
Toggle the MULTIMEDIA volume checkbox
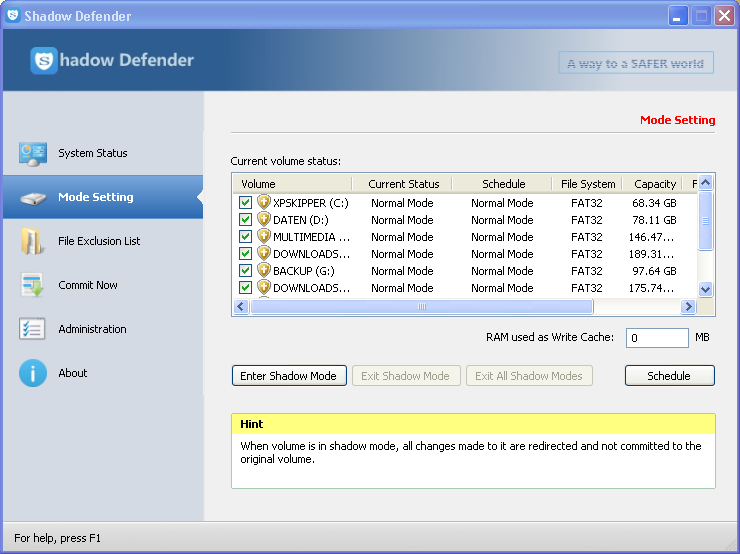click(x=245, y=236)
